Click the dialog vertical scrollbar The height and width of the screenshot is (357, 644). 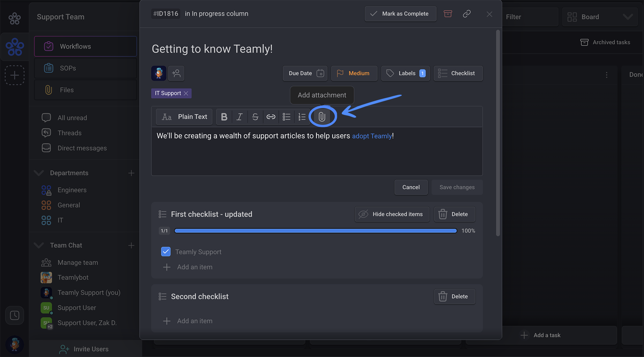[498, 133]
